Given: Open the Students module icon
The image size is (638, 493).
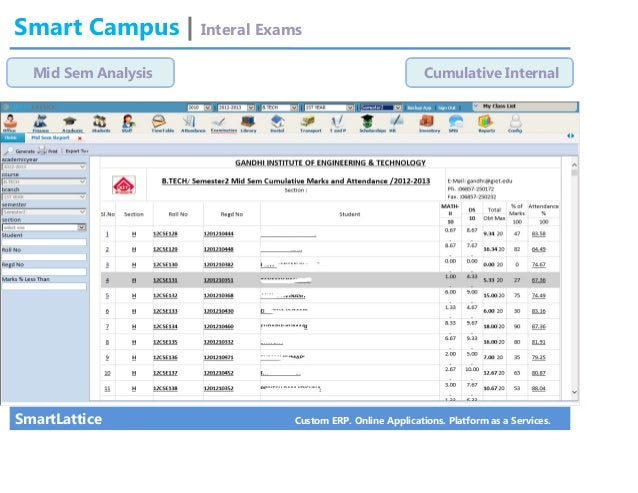Looking at the screenshot, I should point(101,123).
